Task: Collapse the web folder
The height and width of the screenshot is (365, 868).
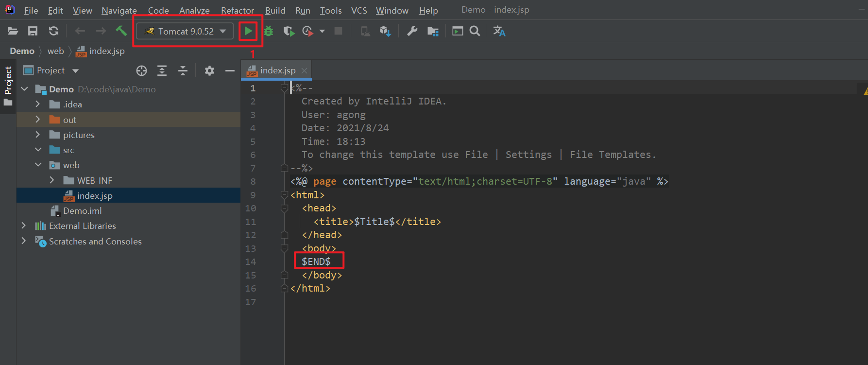Action: tap(38, 165)
